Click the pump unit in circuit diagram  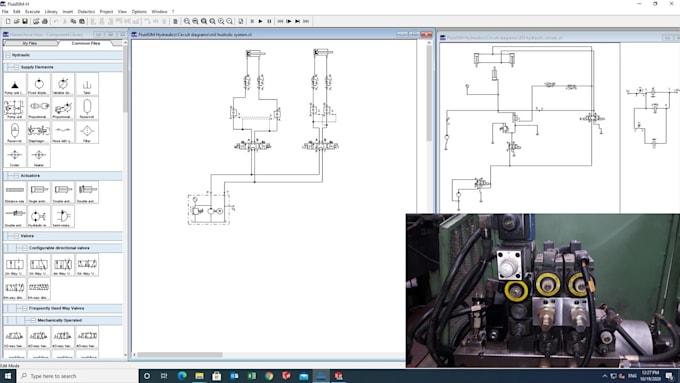click(209, 210)
